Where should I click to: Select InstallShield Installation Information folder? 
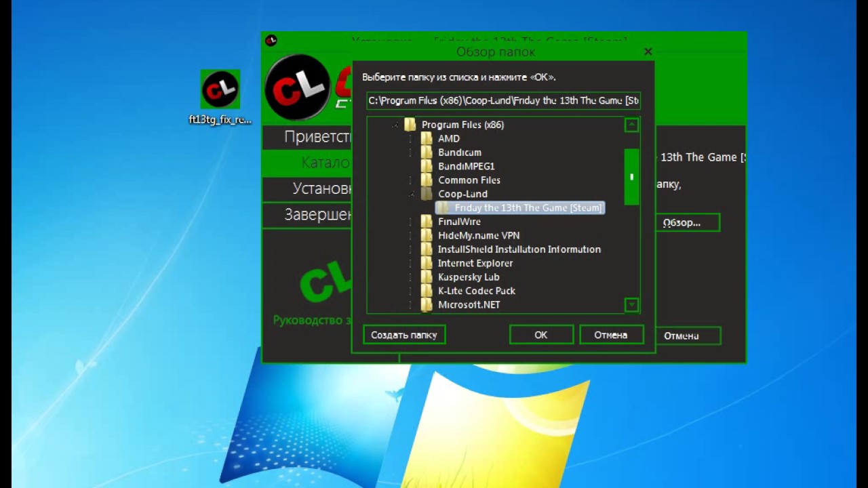pyautogui.click(x=519, y=249)
